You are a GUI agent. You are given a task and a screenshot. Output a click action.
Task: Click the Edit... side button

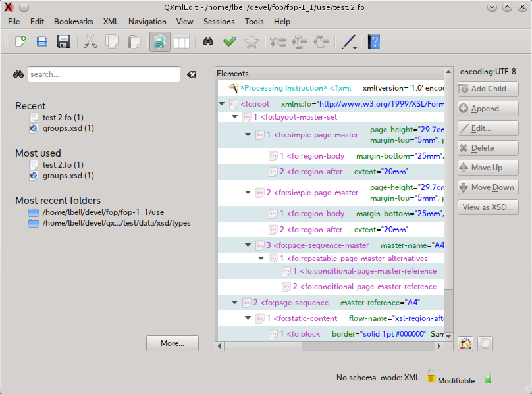pos(488,128)
